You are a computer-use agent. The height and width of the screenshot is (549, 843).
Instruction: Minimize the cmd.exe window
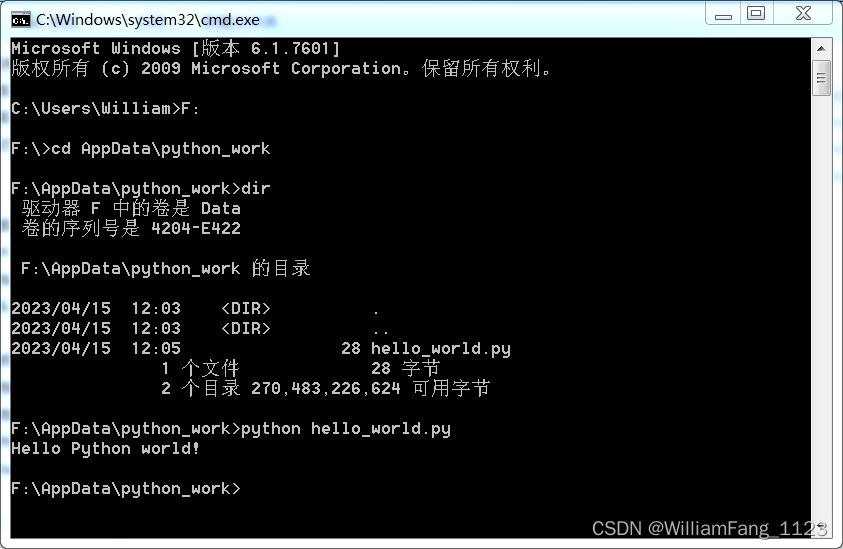click(x=723, y=13)
